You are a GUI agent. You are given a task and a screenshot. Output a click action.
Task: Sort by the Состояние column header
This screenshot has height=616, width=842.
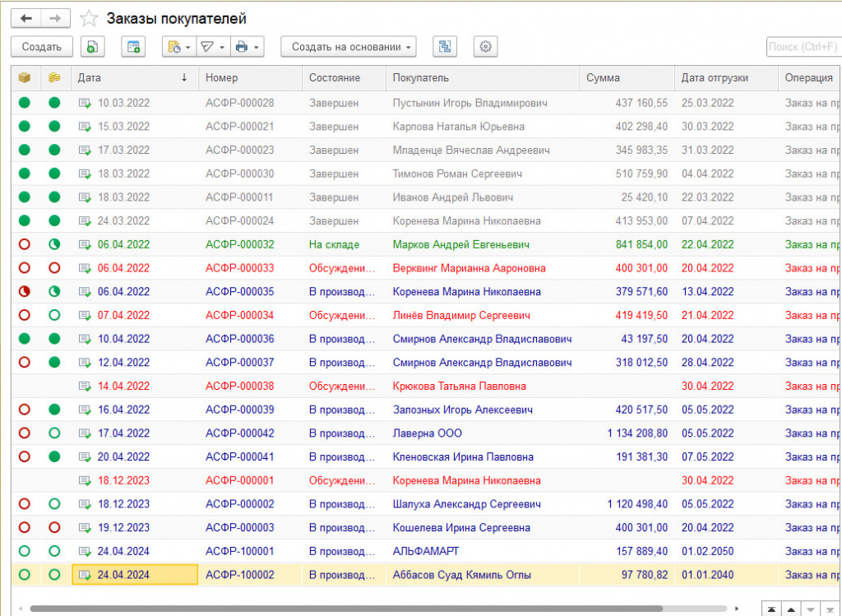pos(345,78)
